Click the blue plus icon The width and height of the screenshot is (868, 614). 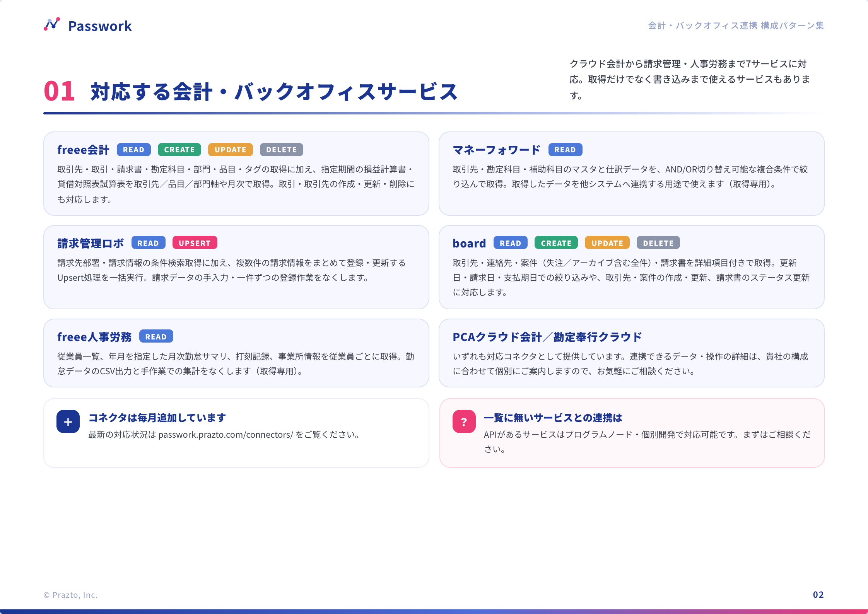pos(68,421)
